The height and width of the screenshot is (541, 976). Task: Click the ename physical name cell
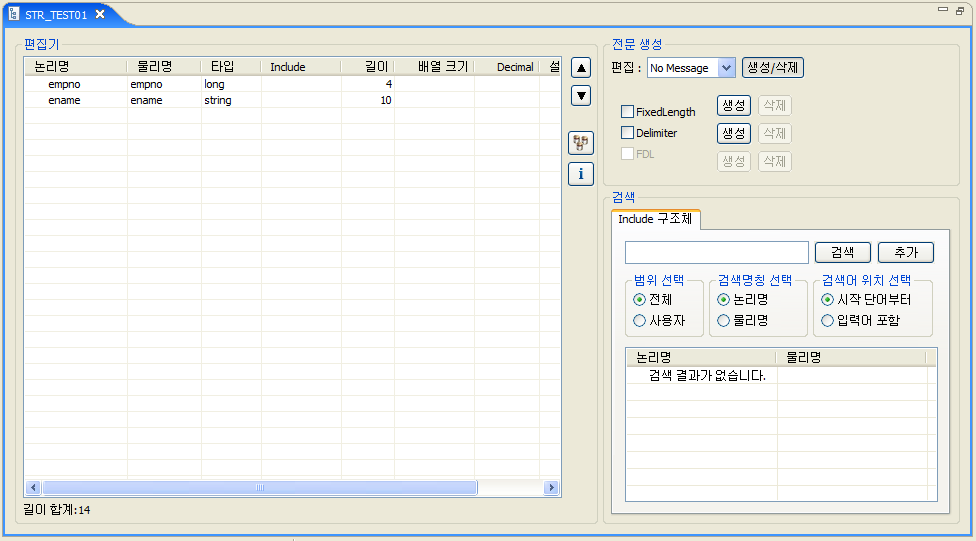[x=164, y=100]
